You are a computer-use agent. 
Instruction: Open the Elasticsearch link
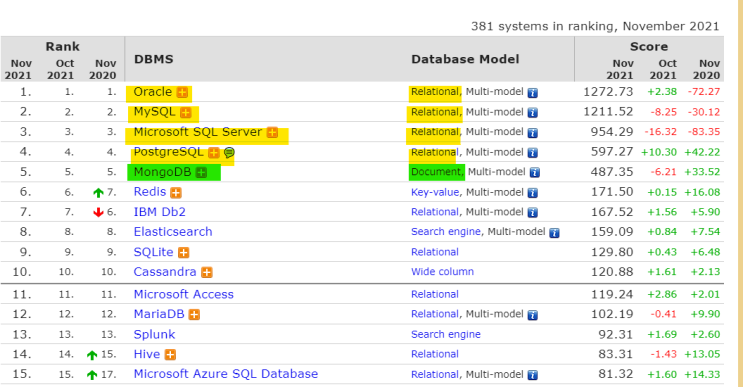(173, 232)
